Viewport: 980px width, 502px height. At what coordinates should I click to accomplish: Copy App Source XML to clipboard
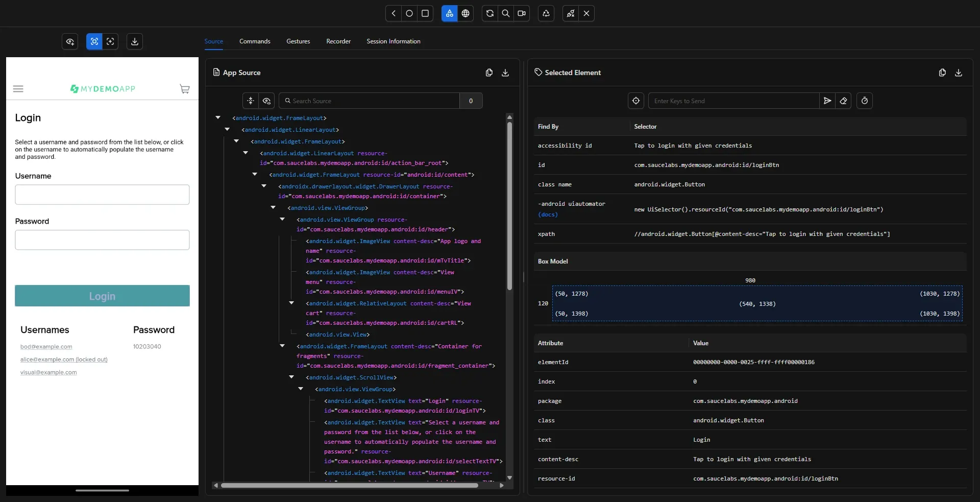coord(489,73)
